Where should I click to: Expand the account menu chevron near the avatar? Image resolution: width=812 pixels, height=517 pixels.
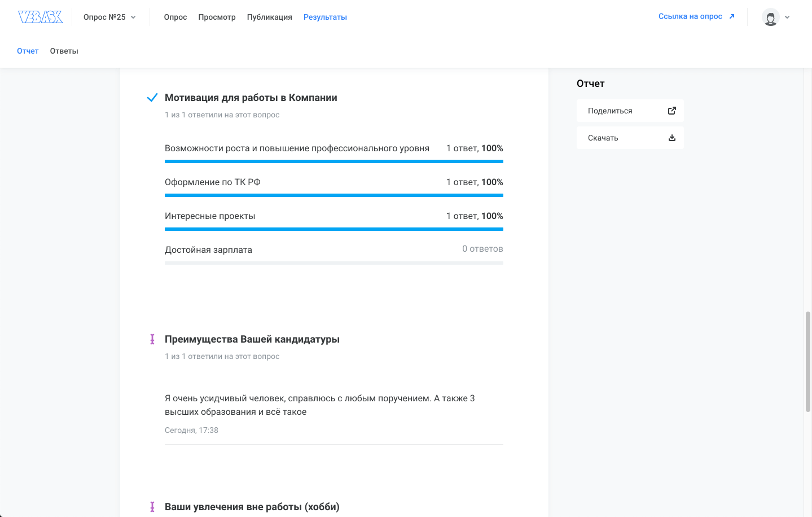(787, 17)
